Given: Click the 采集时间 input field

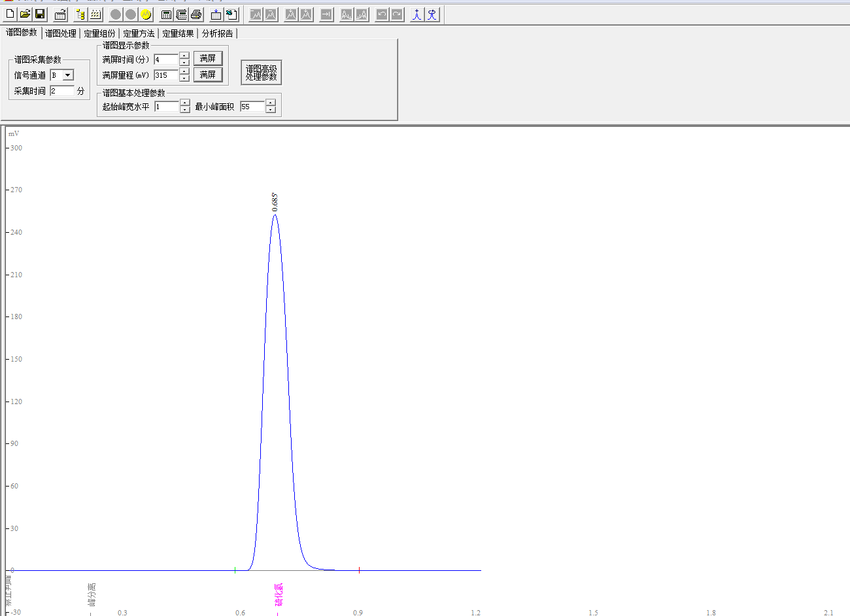Looking at the screenshot, I should point(62,91).
